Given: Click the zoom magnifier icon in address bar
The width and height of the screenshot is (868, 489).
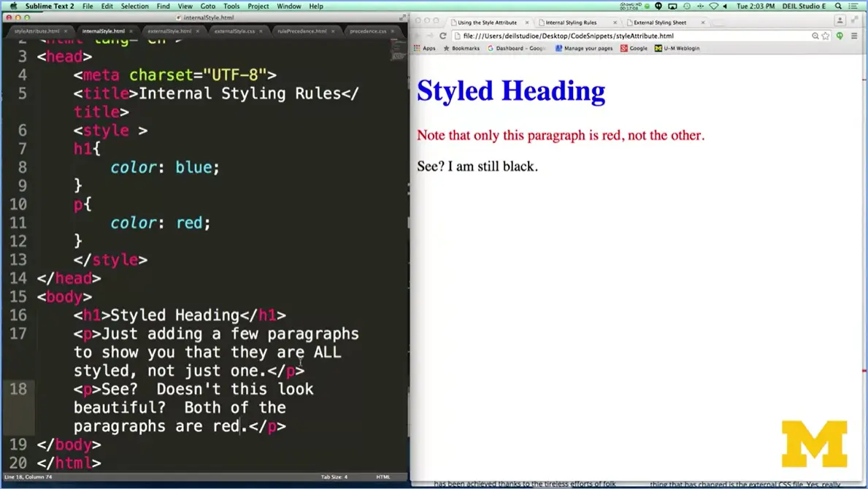Looking at the screenshot, I should (x=815, y=36).
